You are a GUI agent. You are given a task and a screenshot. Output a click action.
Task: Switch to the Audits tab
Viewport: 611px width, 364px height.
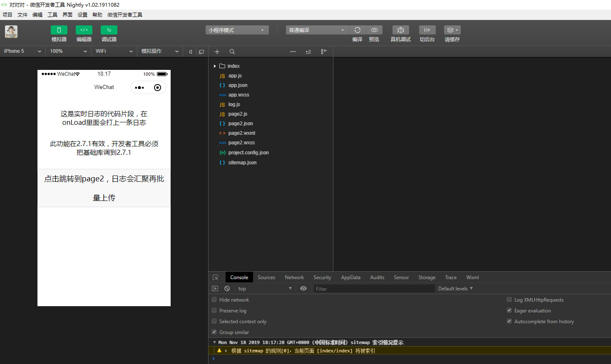pyautogui.click(x=377, y=277)
